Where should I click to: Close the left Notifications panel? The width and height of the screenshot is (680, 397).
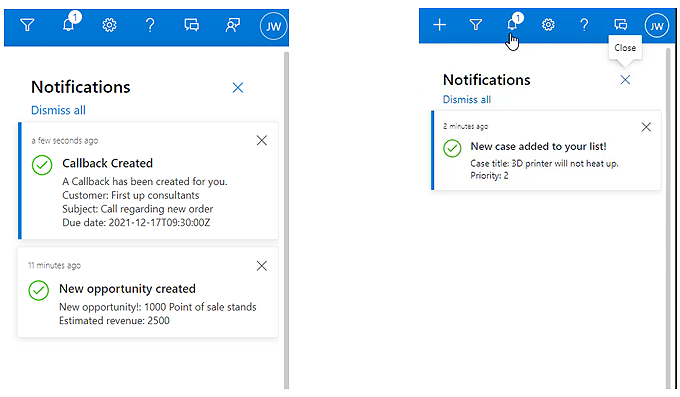[x=238, y=88]
